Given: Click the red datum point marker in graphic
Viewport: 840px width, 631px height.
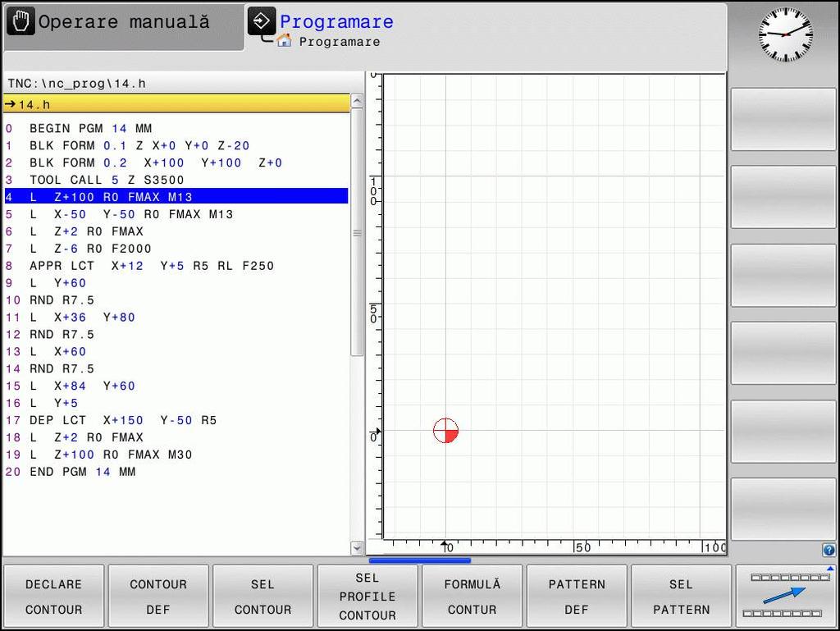Looking at the screenshot, I should click(x=445, y=431).
